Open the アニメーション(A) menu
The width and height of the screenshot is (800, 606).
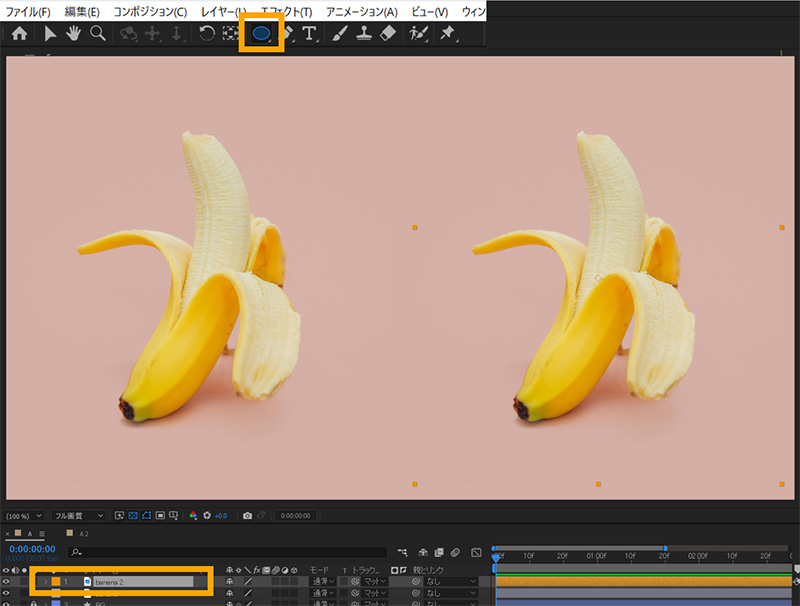click(362, 11)
